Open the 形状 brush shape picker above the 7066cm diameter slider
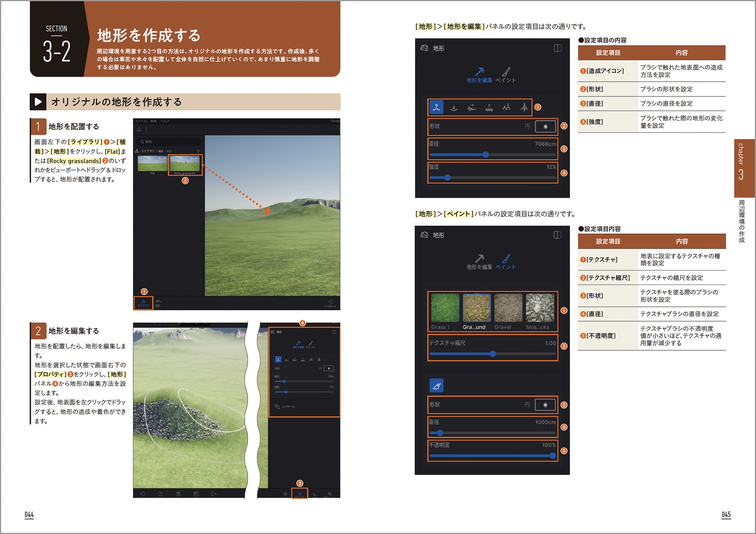The width and height of the screenshot is (756, 534). coord(545,127)
